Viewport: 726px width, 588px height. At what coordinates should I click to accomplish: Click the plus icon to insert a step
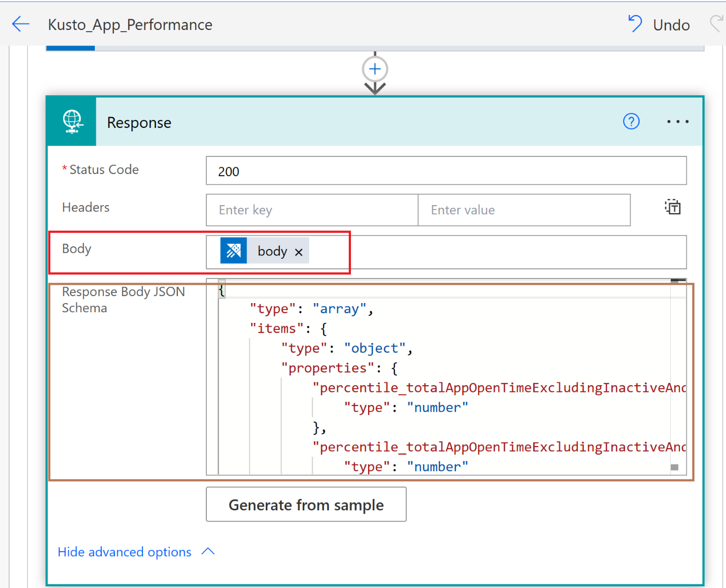coord(375,69)
